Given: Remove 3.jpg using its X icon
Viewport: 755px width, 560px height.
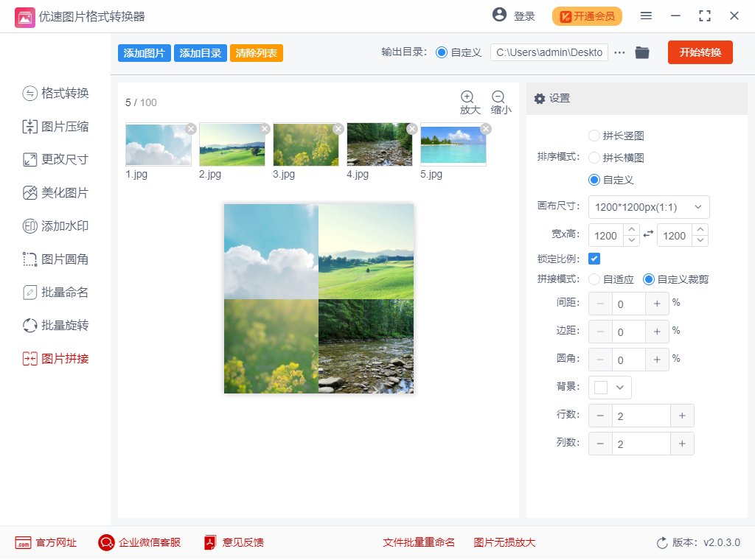Looking at the screenshot, I should 338,129.
